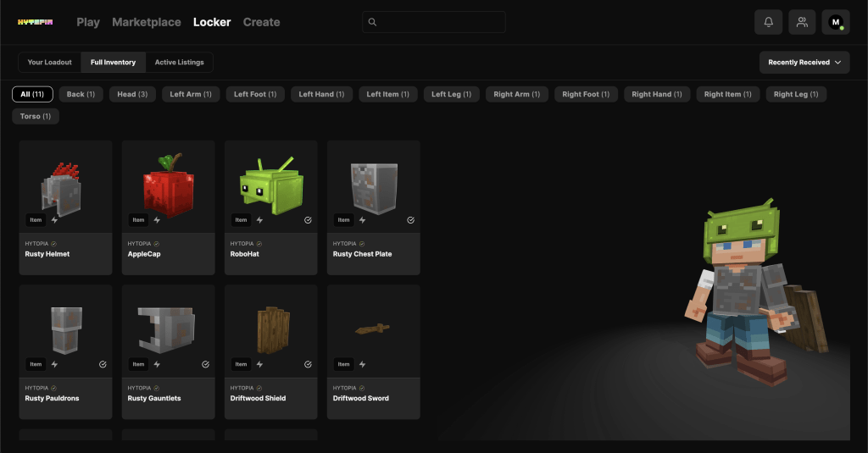The height and width of the screenshot is (453, 868).
Task: Toggle the equipped checkmark on RoboHat
Action: 308,220
